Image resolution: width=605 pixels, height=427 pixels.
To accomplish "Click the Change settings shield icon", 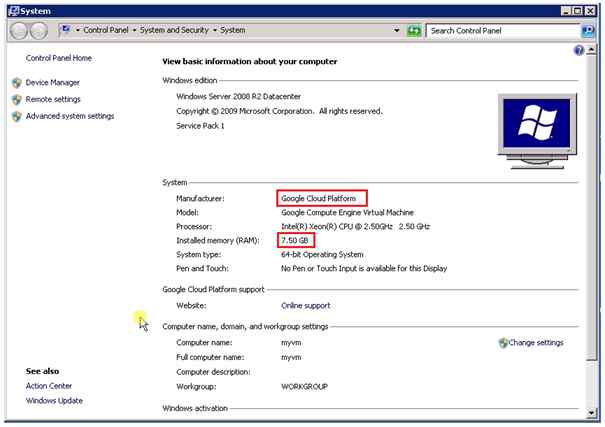I will coord(503,343).
